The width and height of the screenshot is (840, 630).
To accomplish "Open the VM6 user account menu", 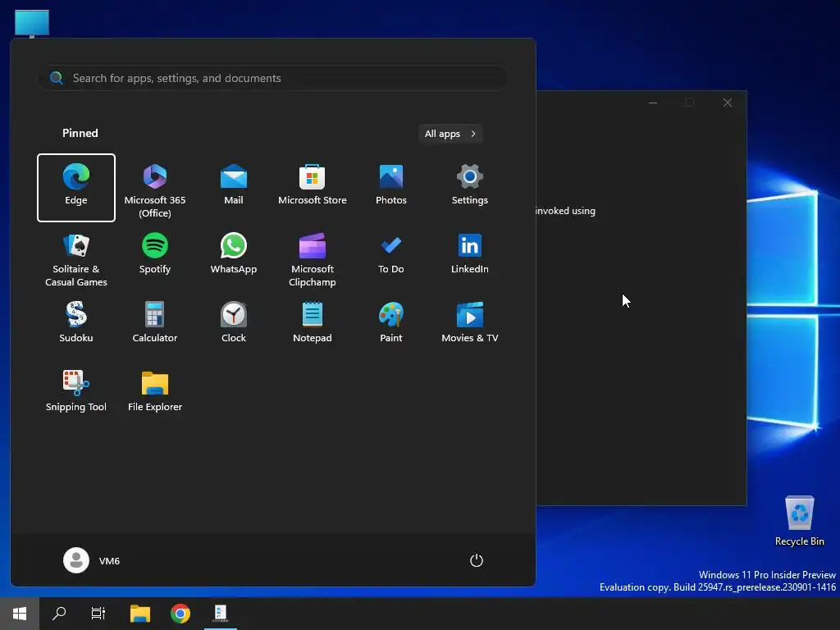I will [92, 560].
